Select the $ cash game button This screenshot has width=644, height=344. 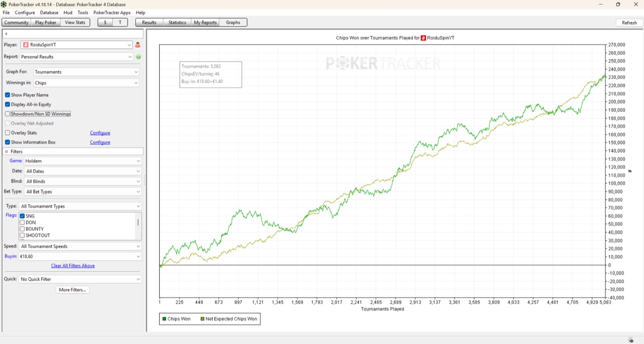click(x=105, y=23)
